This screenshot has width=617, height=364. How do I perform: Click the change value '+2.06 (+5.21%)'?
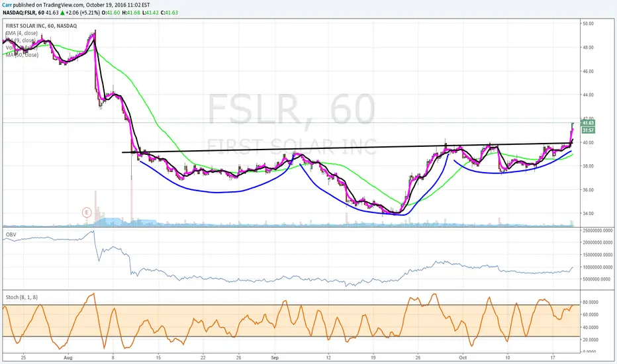pyautogui.click(x=83, y=13)
